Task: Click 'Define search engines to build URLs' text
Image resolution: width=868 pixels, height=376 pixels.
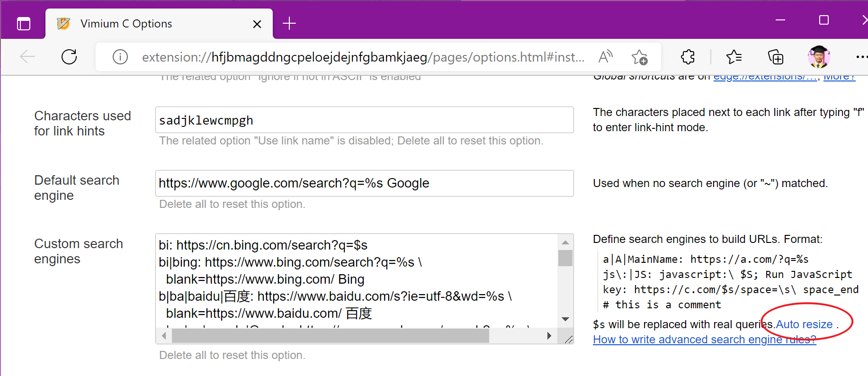Action: pyautogui.click(x=707, y=239)
